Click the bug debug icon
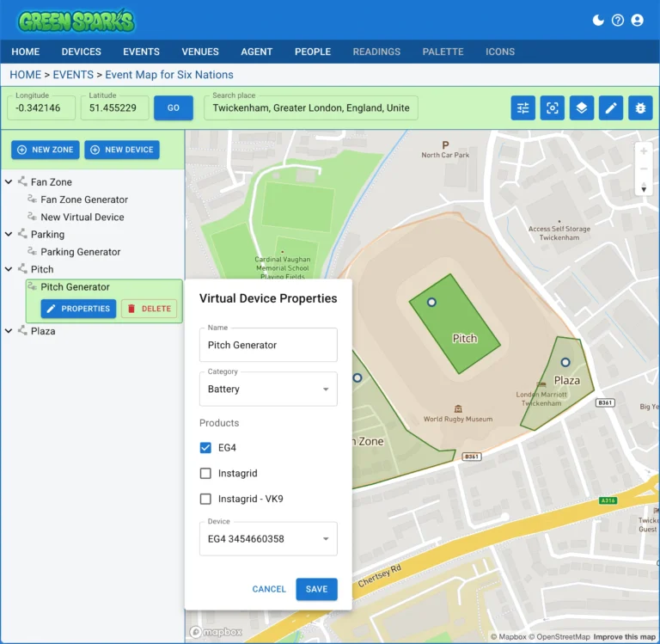 click(641, 108)
